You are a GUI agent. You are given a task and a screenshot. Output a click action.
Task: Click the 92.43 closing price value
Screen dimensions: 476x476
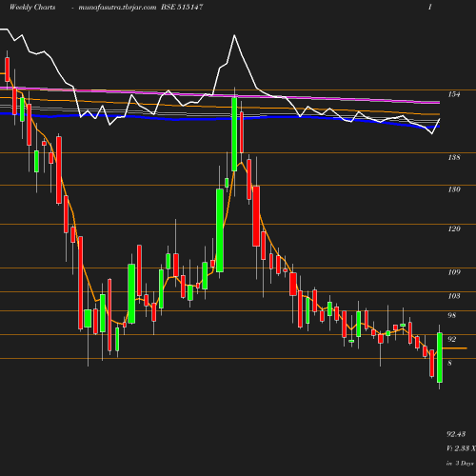tap(456, 434)
